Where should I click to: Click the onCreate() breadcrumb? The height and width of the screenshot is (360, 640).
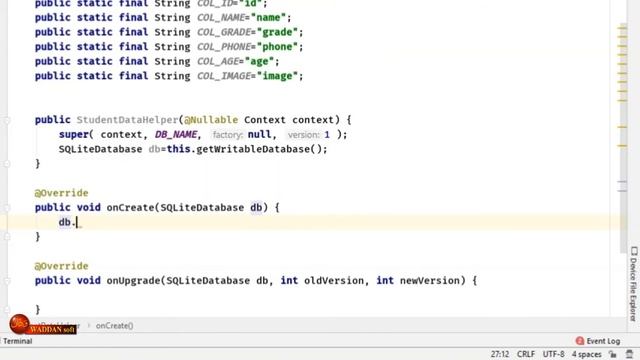(x=114, y=326)
